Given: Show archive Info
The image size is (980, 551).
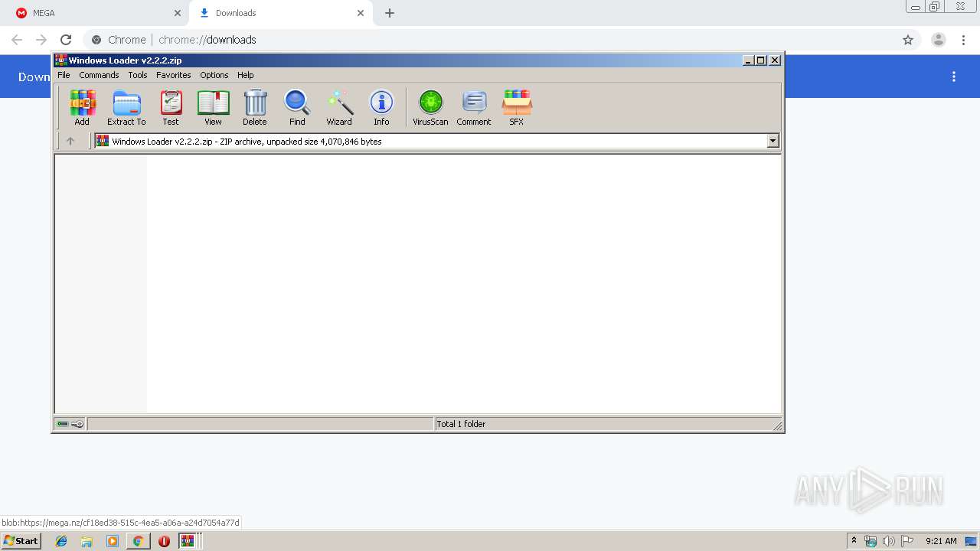Looking at the screenshot, I should [x=381, y=107].
